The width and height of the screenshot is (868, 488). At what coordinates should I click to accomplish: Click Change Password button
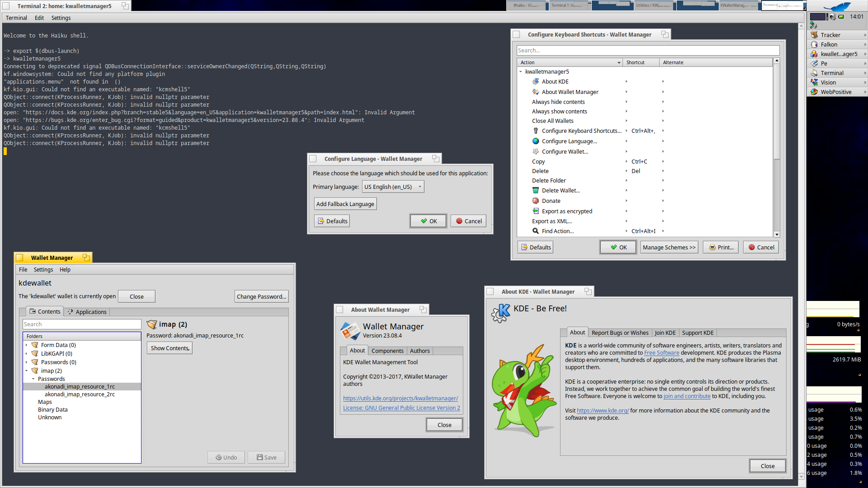[x=261, y=296]
